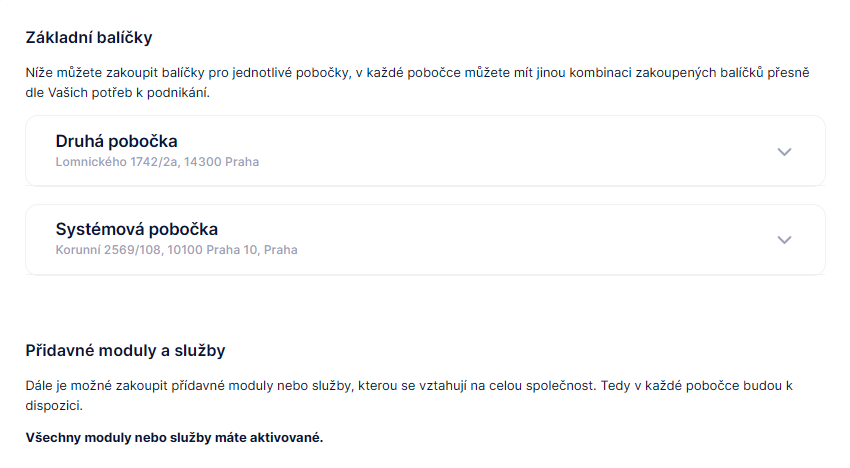The image size is (850, 468).
Task: Expand the Systémová pobočka chevron arrow
Action: (784, 240)
